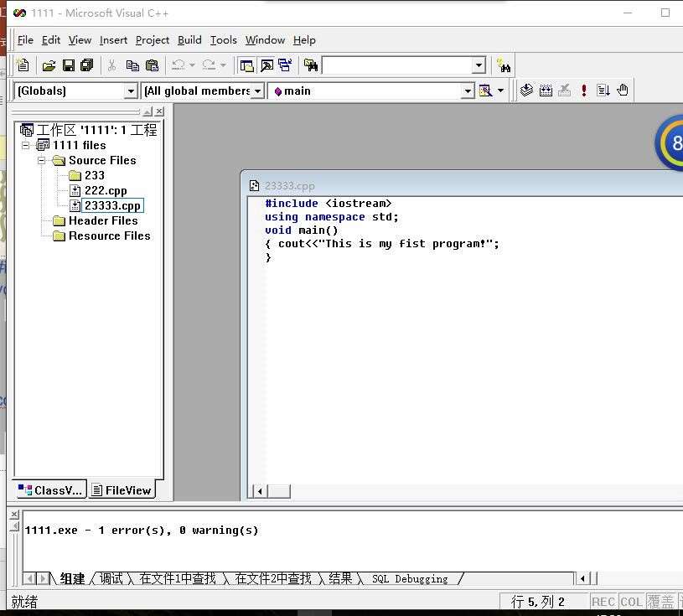Click the Compile toolbar icon
This screenshot has width=683, height=616.
(526, 91)
